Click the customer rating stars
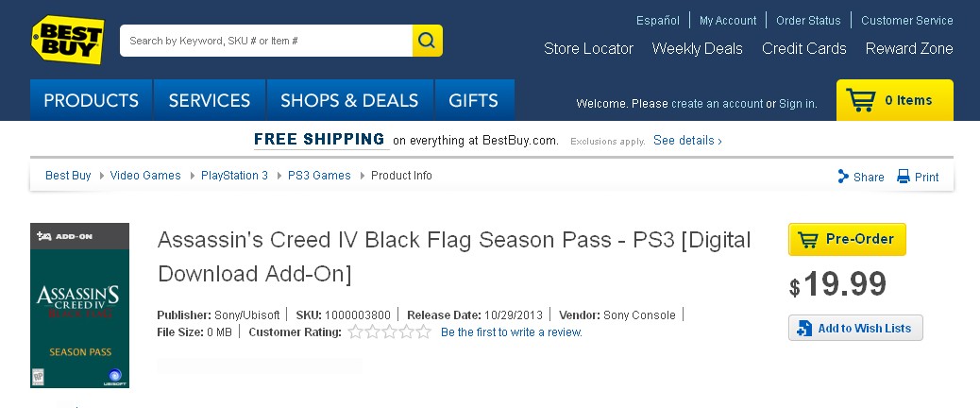980x408 pixels. point(389,331)
